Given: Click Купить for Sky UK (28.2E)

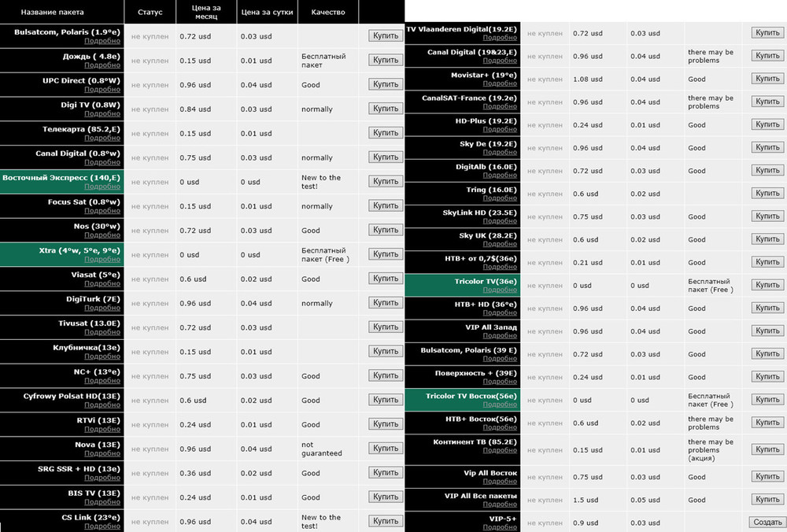Looking at the screenshot, I should click(x=767, y=239).
